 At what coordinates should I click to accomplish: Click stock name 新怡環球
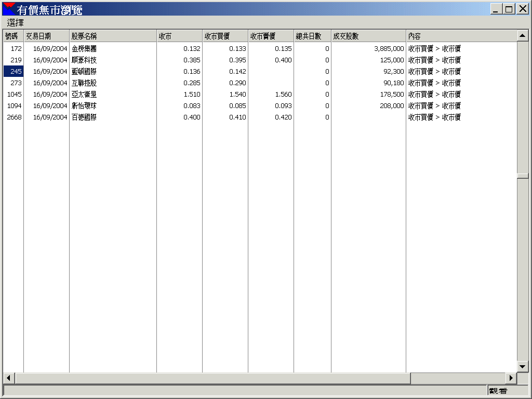(x=84, y=105)
